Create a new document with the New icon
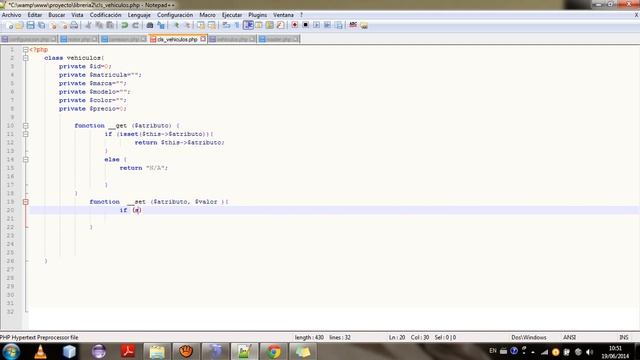This screenshot has height=360, width=640. tap(9, 25)
